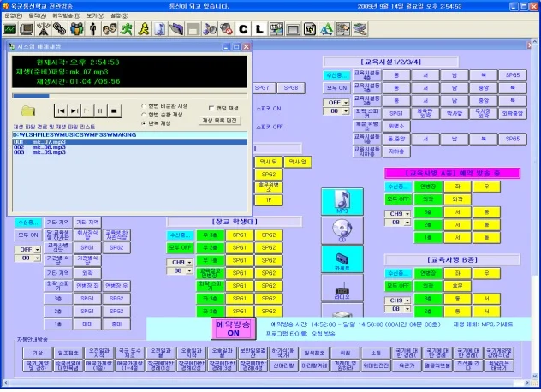Select the single standing person toolbar icon

(x=92, y=29)
